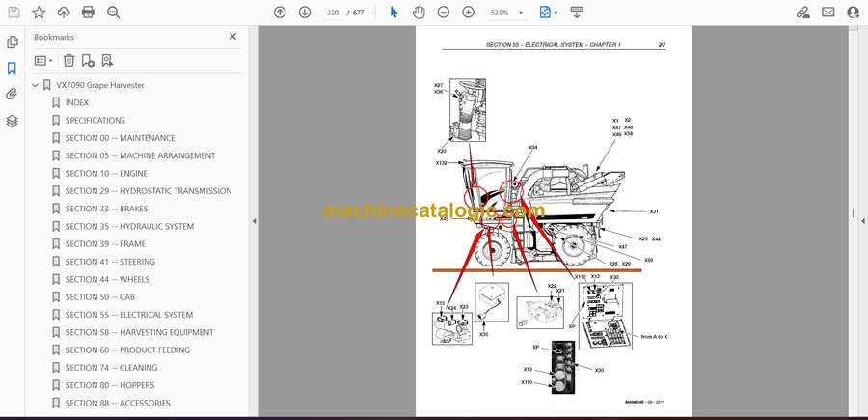Jump to SECTION 00 -- MAINTENANCE
The image size is (868, 420).
click(x=121, y=138)
